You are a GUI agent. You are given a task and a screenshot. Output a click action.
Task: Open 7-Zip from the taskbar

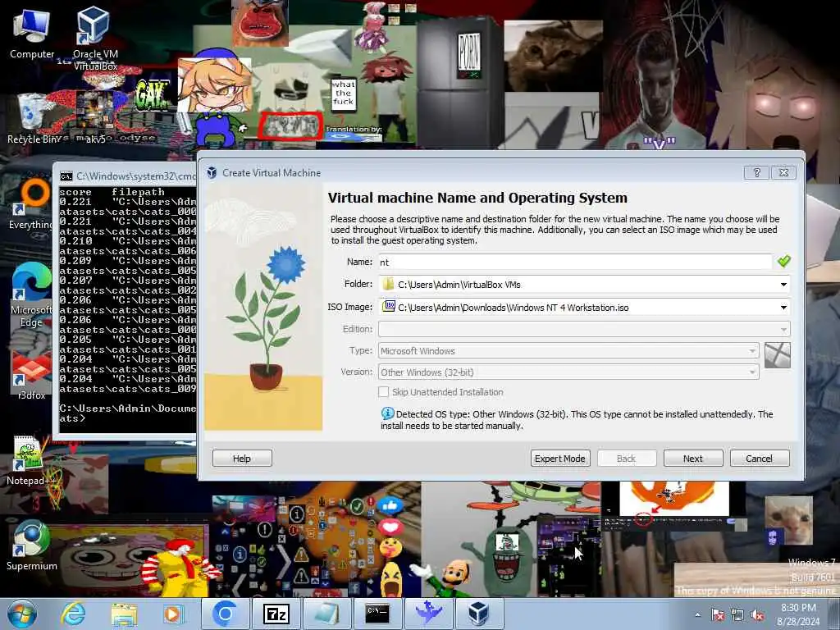tap(276, 614)
